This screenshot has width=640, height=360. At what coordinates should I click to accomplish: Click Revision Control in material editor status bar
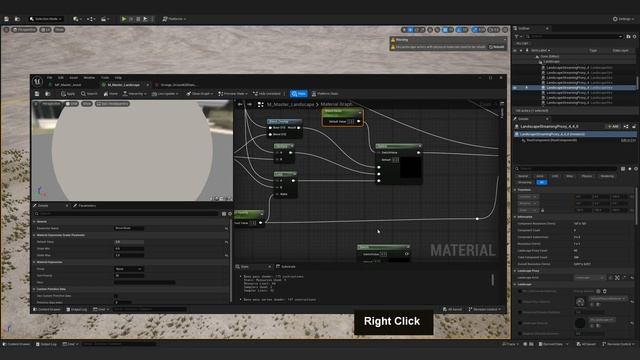(485, 309)
